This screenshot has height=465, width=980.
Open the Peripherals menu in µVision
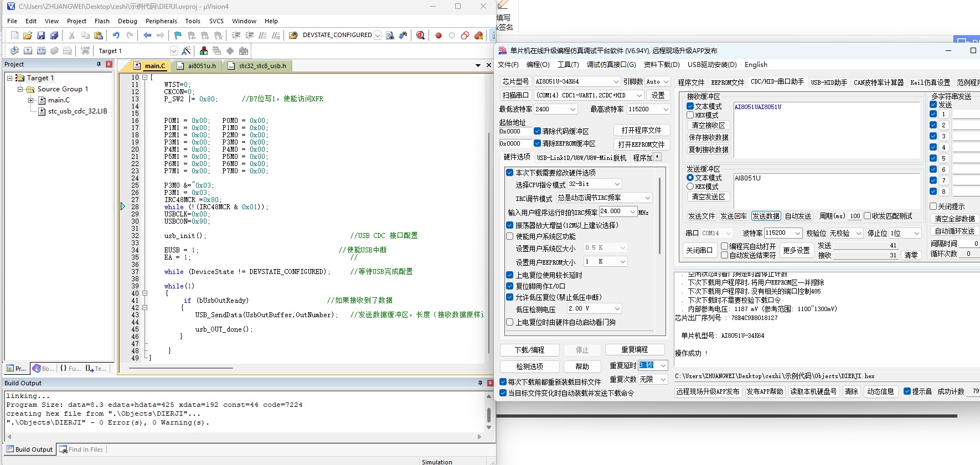click(x=161, y=21)
